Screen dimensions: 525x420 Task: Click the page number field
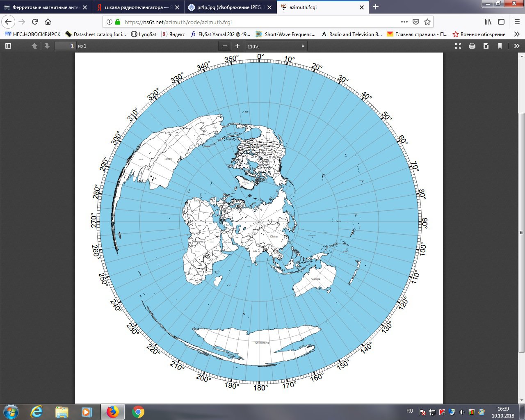tap(66, 46)
